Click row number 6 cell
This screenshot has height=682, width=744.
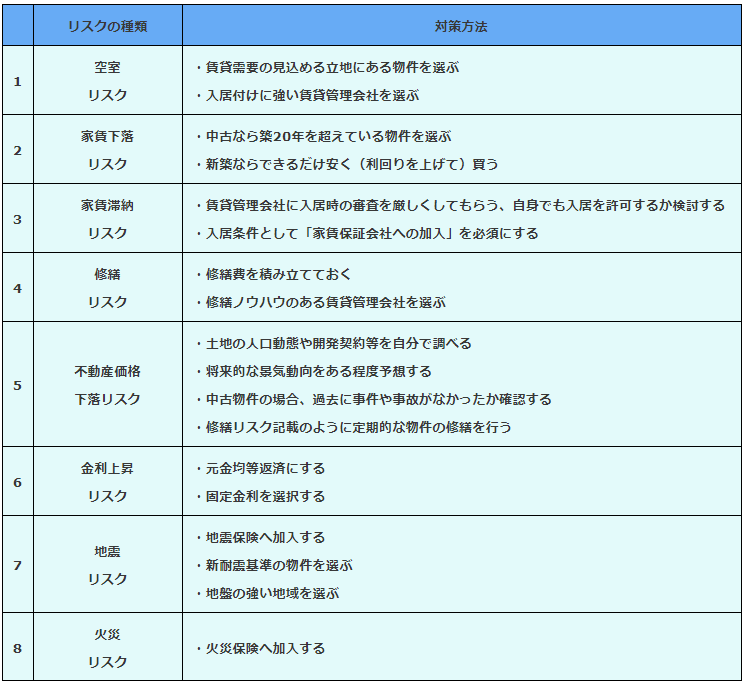click(x=18, y=482)
